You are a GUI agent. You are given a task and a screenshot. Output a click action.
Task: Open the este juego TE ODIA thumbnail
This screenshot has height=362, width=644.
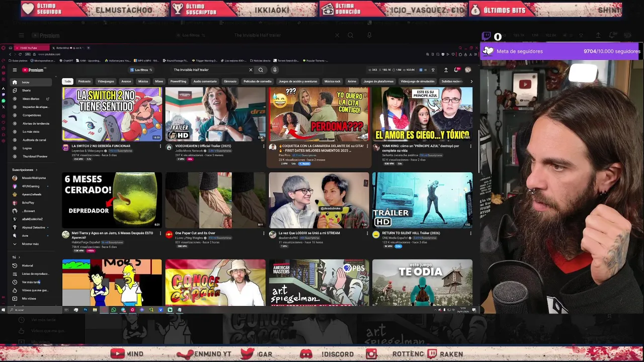422,283
